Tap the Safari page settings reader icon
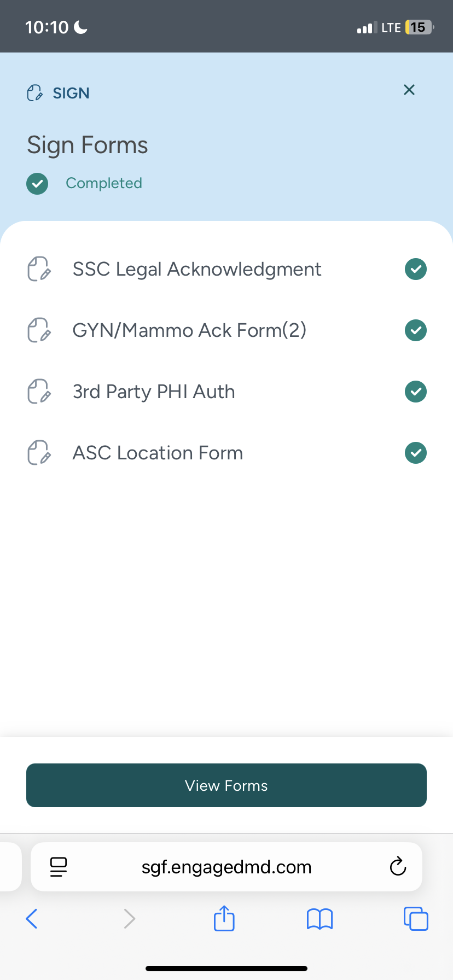Viewport: 453px width, 980px height. tap(59, 867)
